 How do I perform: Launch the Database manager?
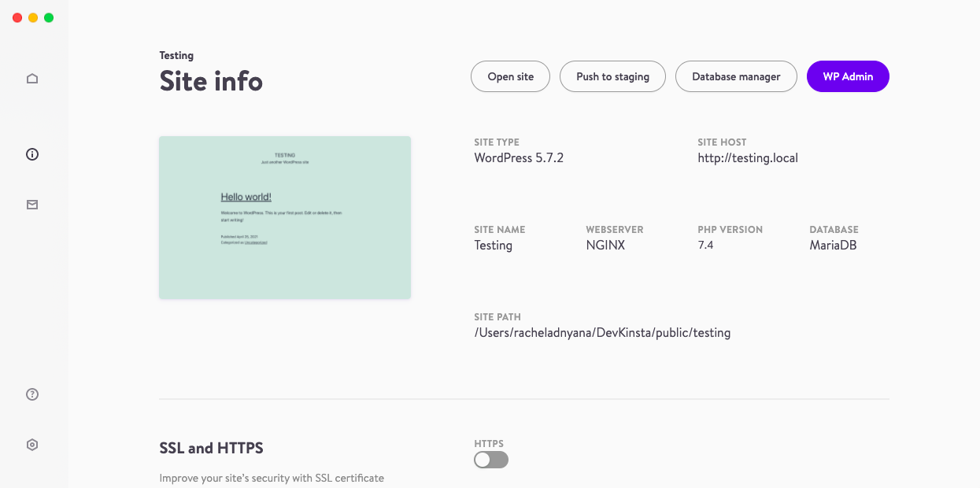[736, 77]
